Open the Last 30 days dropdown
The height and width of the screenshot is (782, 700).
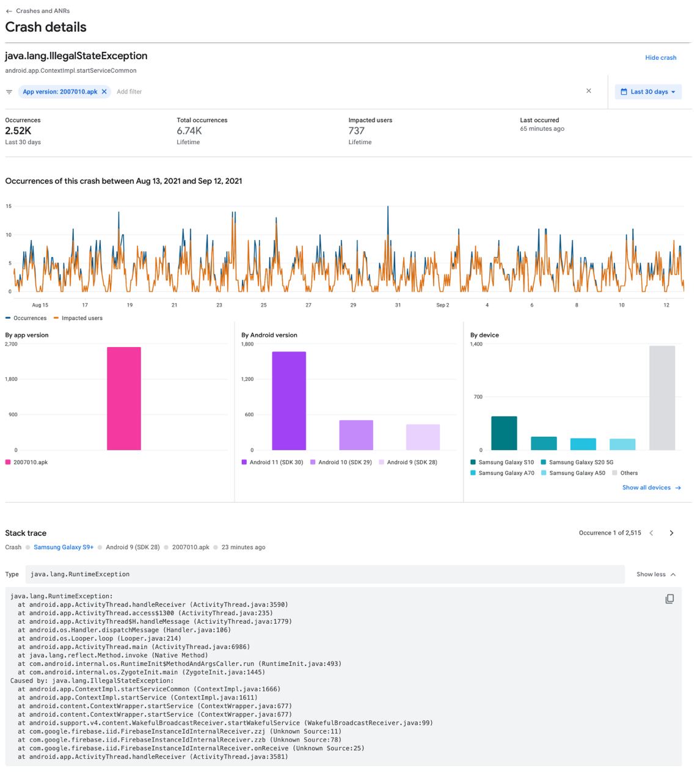(649, 92)
